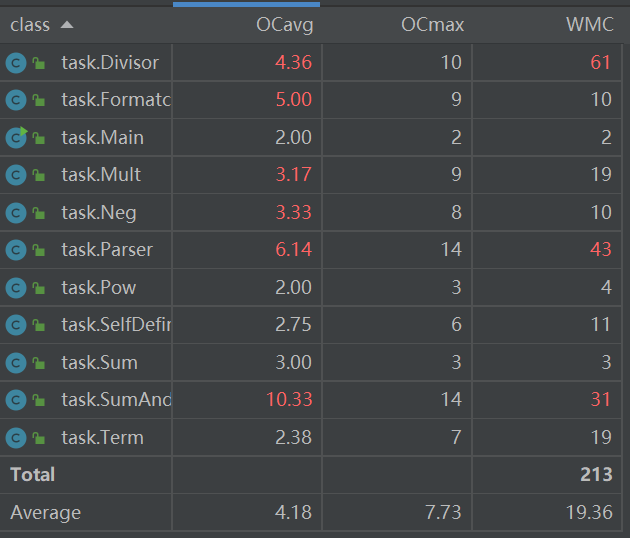The width and height of the screenshot is (630, 538).
Task: Select the task.Formatc class name
Action: (x=116, y=100)
